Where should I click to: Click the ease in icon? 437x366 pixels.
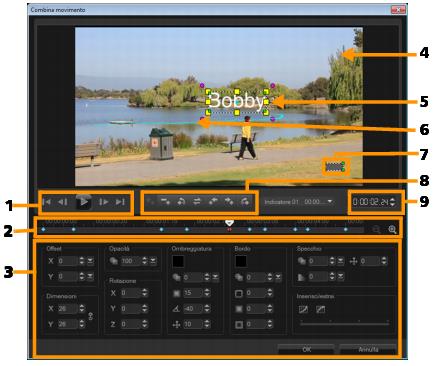click(x=303, y=309)
